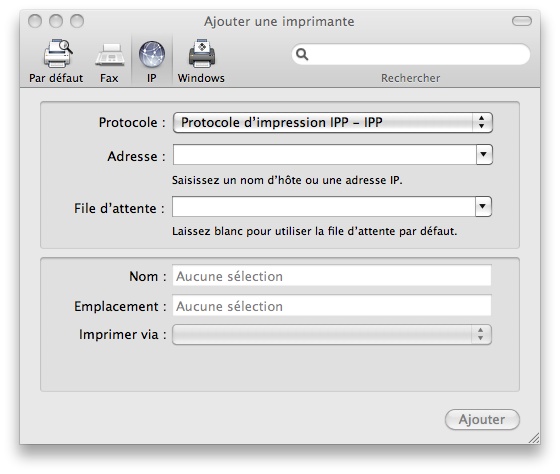
Task: Click the window resize grip corner
Action: 534,438
